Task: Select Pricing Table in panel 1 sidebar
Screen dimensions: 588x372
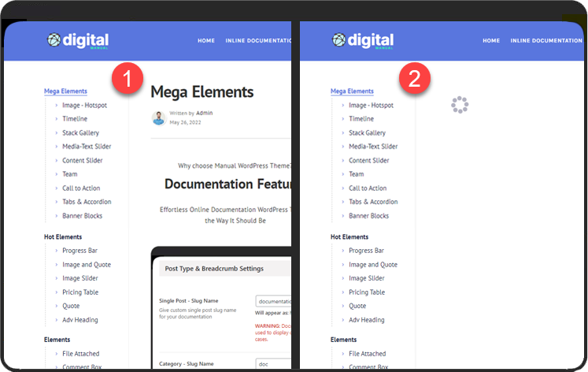Action: pyautogui.click(x=81, y=292)
